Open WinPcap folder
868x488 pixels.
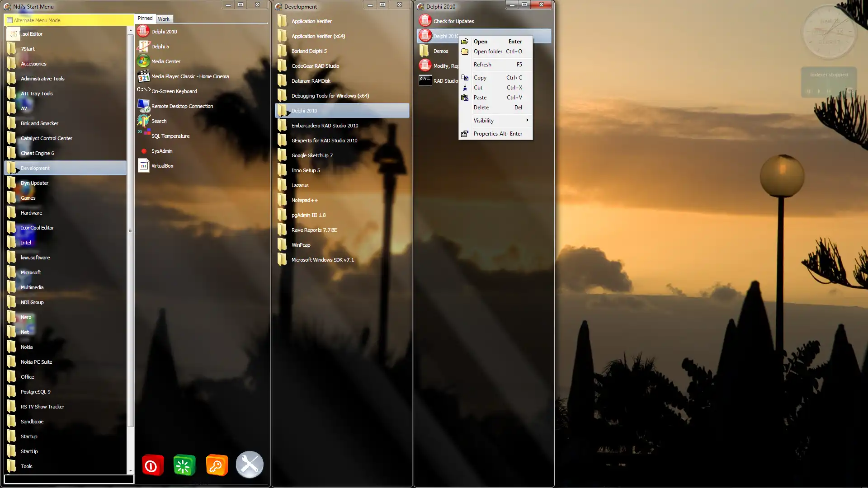tap(342, 245)
